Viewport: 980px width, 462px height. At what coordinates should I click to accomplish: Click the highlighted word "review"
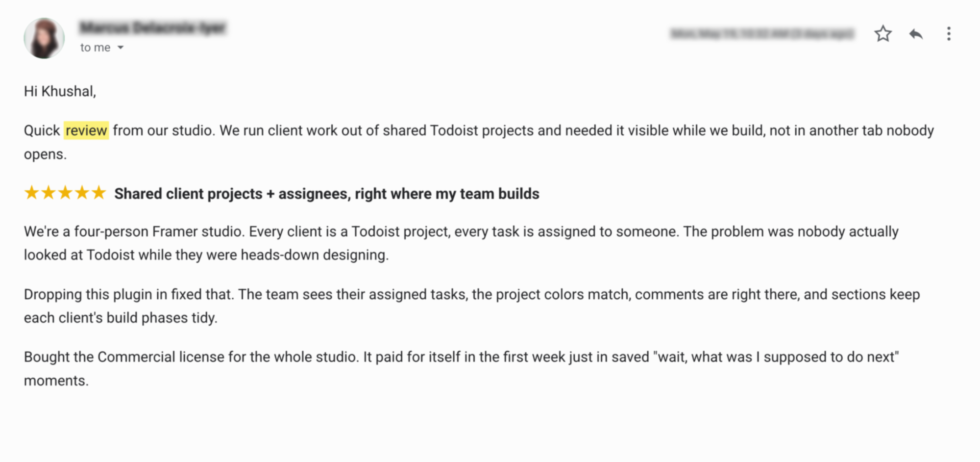coord(86,130)
